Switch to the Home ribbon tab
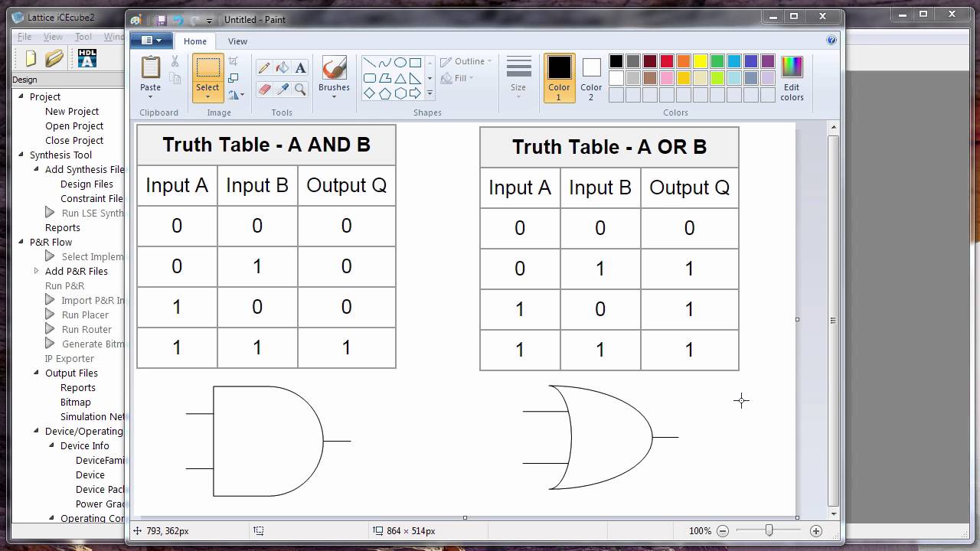 tap(194, 41)
